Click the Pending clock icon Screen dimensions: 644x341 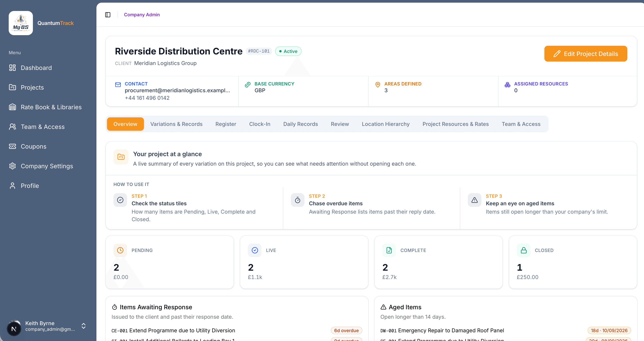click(120, 250)
